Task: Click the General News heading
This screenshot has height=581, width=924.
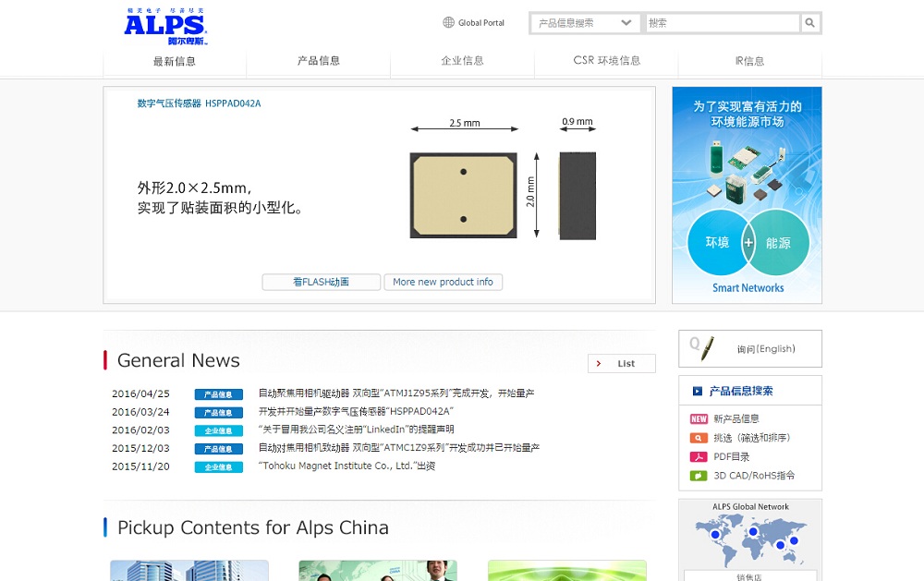Action: 178,360
